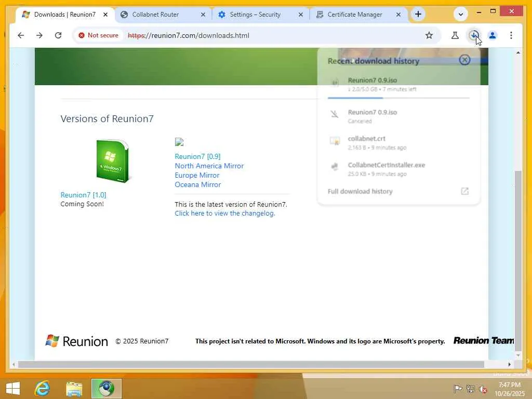Close the recent download history popup
The image size is (532, 399).
pyautogui.click(x=464, y=60)
